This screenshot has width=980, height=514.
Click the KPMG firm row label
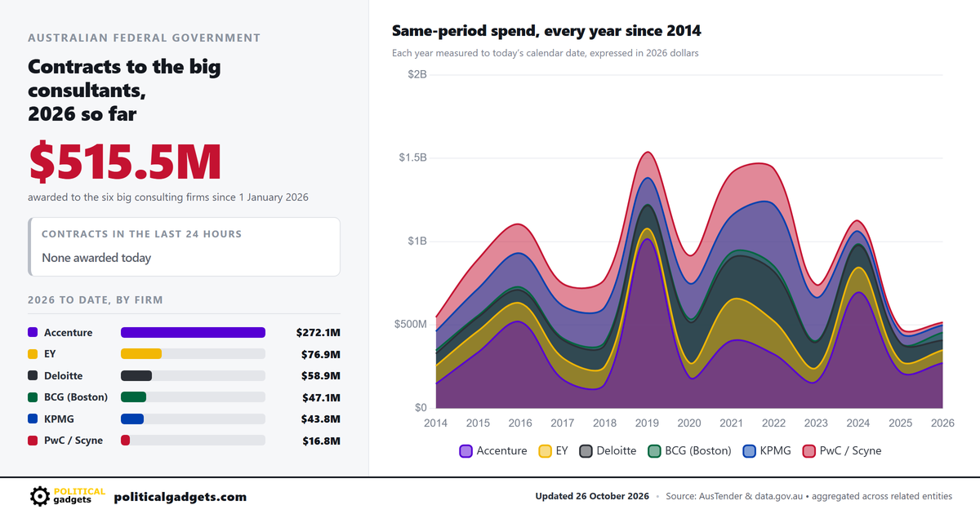click(58, 419)
